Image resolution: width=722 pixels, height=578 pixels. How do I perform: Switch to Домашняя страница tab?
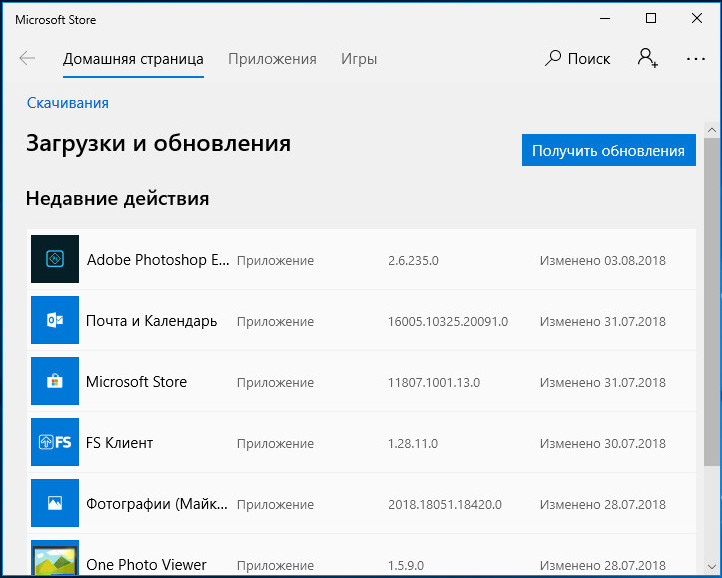point(133,59)
